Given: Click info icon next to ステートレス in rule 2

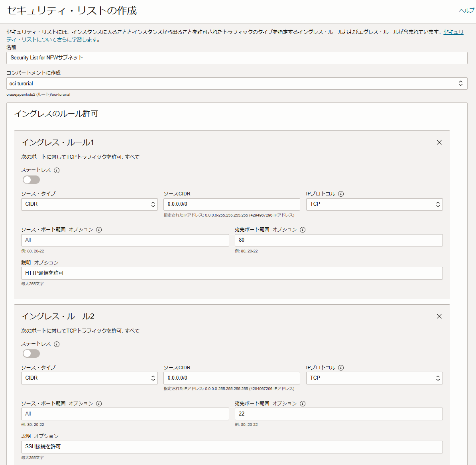Looking at the screenshot, I should click(57, 344).
